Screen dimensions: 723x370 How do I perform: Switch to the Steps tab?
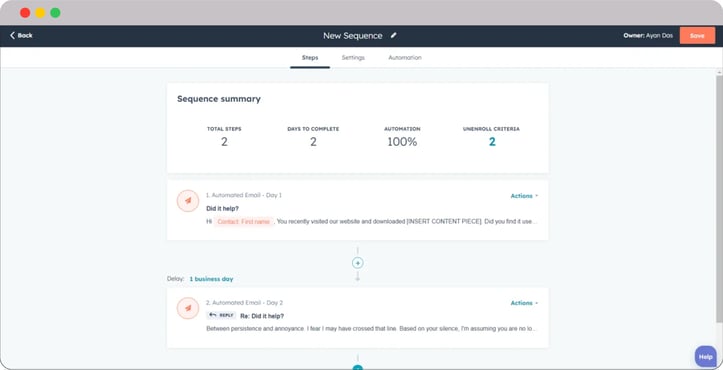tap(310, 58)
